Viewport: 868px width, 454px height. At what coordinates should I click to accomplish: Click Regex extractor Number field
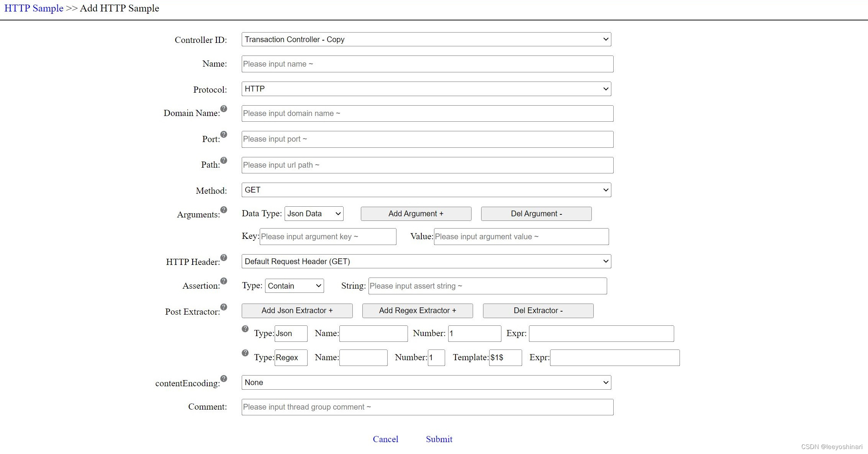[x=436, y=358]
